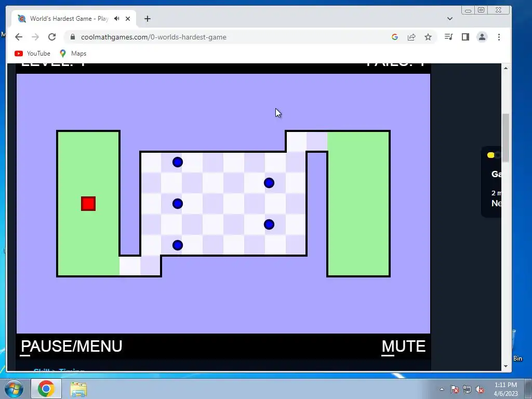Click the red square player

pos(88,204)
